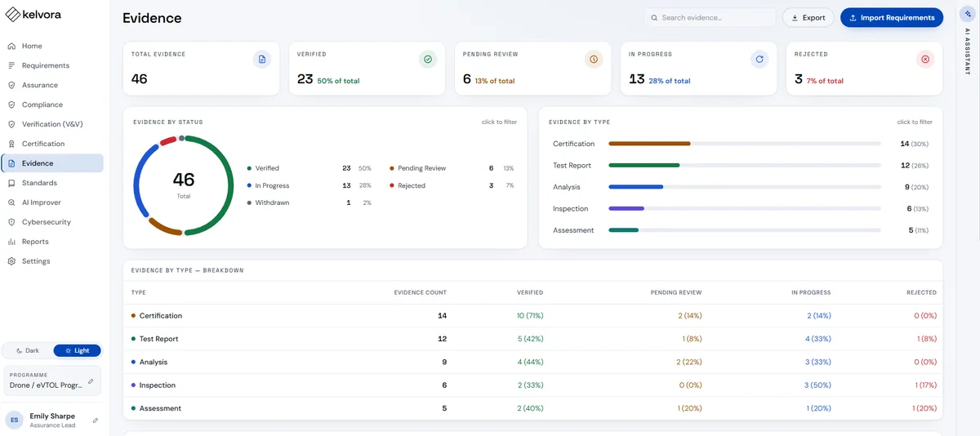Click the Home sidebar icon
The width and height of the screenshot is (980, 436).
[x=11, y=46]
